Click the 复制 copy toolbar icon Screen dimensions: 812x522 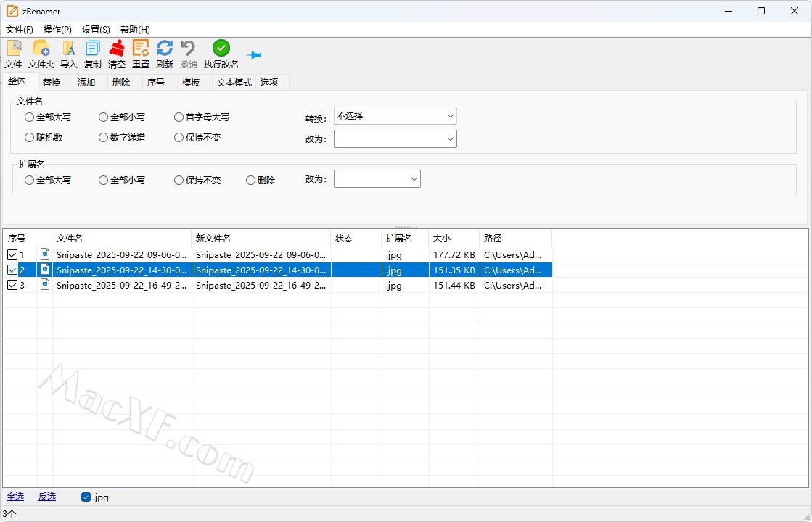click(x=93, y=49)
